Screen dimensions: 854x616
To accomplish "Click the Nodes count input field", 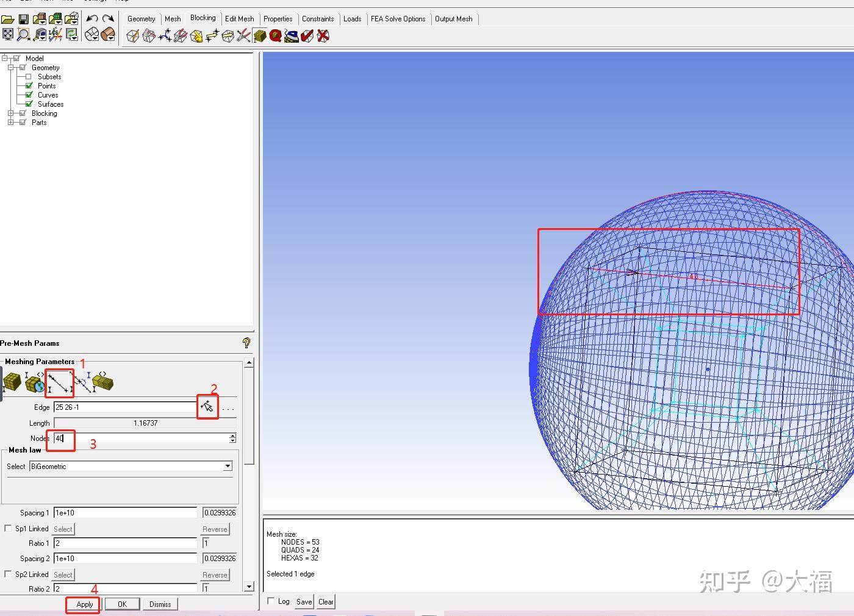I will [x=141, y=438].
